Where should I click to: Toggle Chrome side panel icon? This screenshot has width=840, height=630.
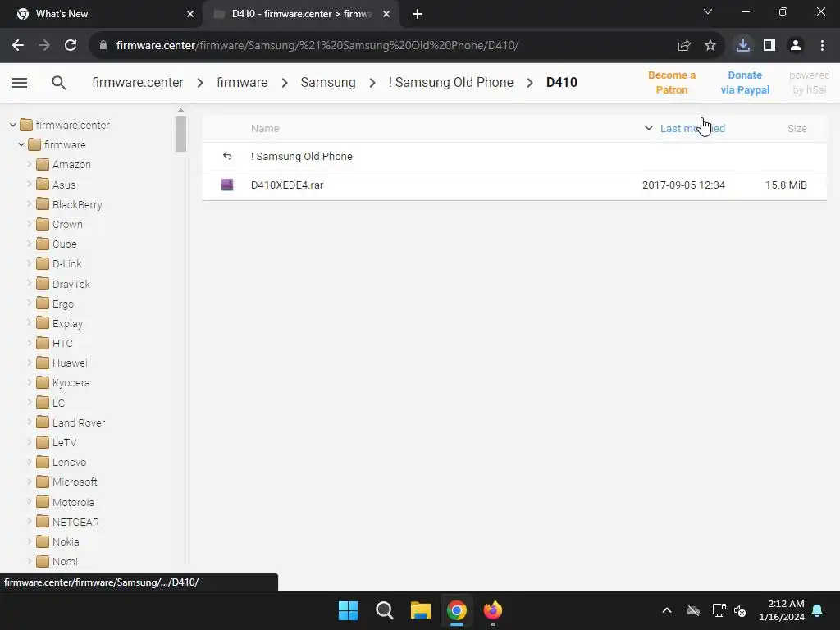click(x=769, y=46)
